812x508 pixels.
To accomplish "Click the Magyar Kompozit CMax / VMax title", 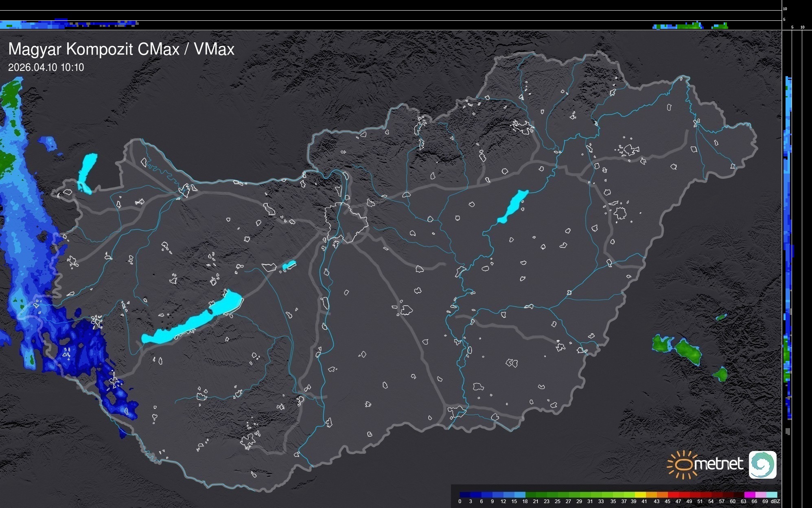I will click(121, 49).
